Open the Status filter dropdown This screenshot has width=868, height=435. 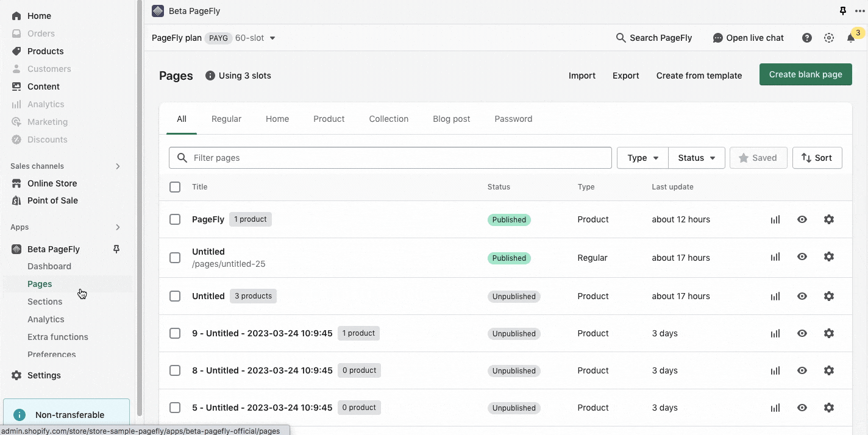point(697,158)
